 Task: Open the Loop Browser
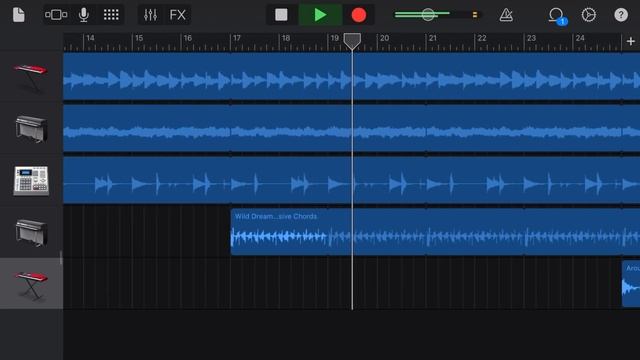[x=556, y=16]
